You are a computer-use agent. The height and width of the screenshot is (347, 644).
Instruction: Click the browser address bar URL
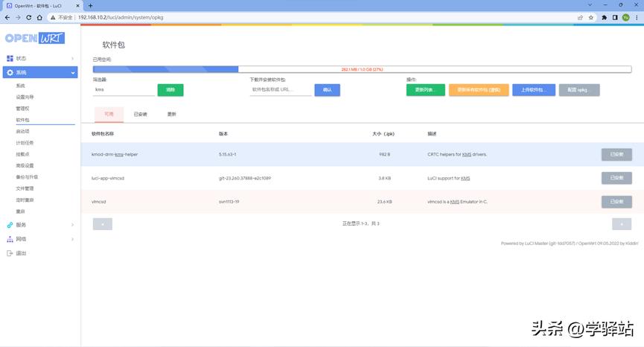point(121,17)
